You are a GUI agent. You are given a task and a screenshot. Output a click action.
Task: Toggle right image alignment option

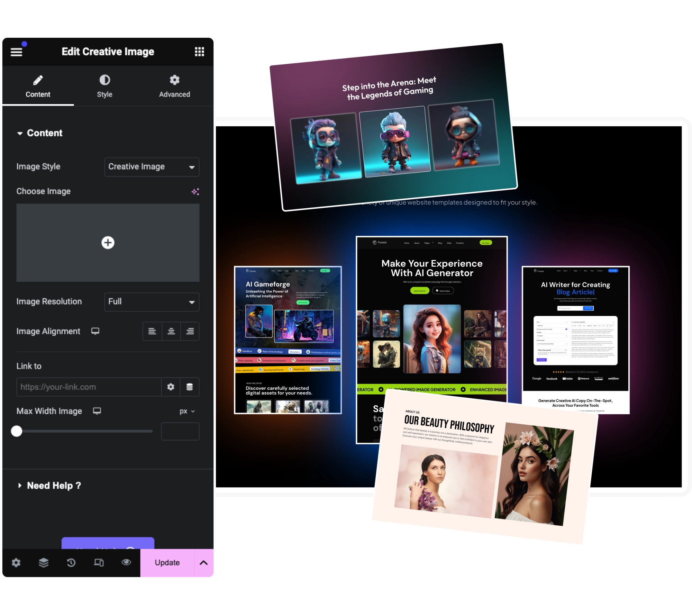pos(190,331)
